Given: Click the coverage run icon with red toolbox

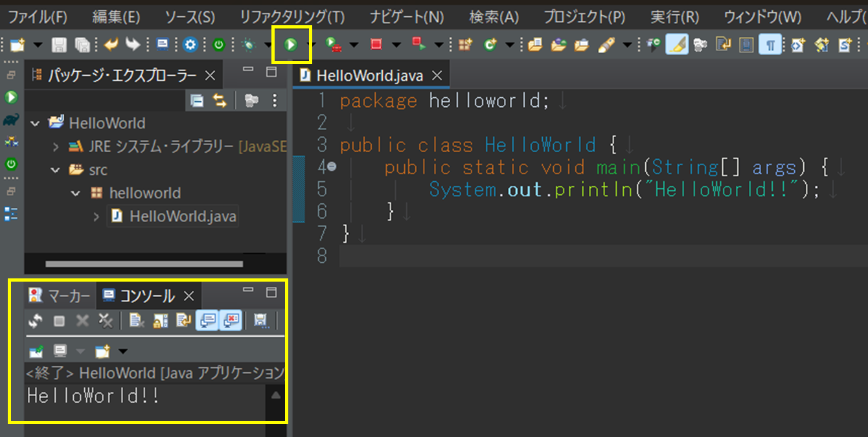Looking at the screenshot, I should (x=334, y=45).
